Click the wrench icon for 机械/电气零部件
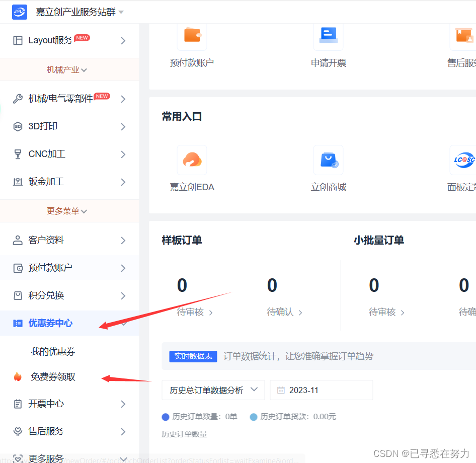The image size is (476, 463). click(x=18, y=99)
